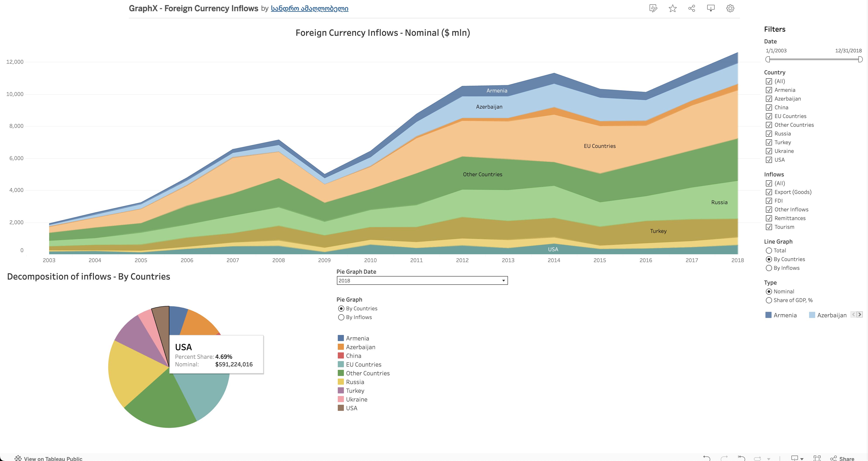Screen dimensions: 868x461
Task: Select the Total line graph option
Action: click(769, 250)
